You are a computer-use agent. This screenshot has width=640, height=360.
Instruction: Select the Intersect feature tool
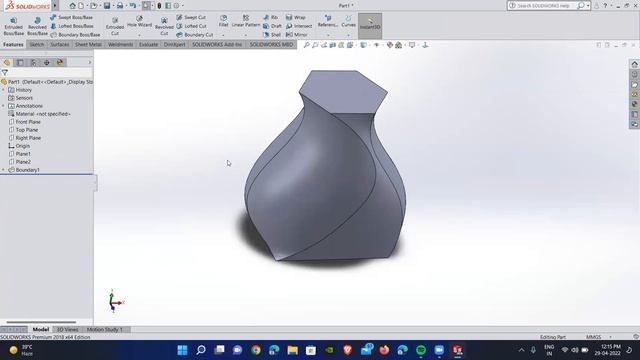299,26
